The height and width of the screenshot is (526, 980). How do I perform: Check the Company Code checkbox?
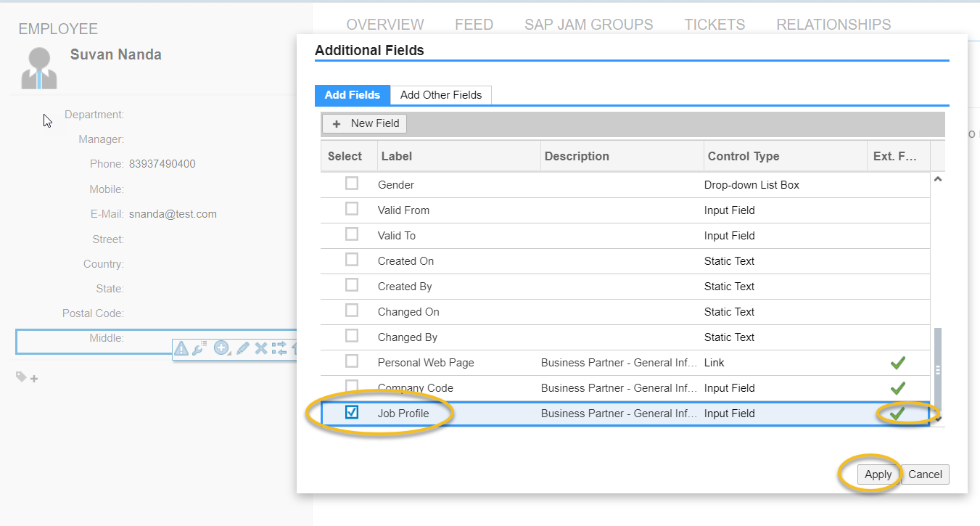click(352, 387)
